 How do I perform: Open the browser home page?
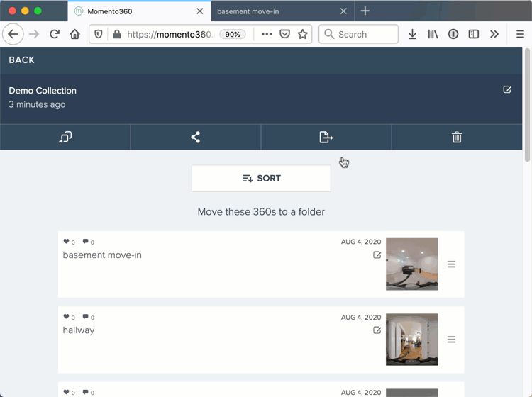point(74,34)
